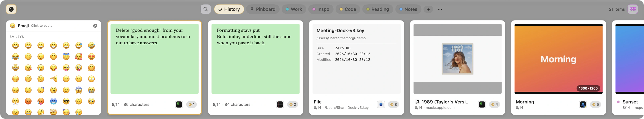Paste the cold blue face emoji
Image resolution: width=644 pixels, height=119 pixels.
(x=54, y=101)
